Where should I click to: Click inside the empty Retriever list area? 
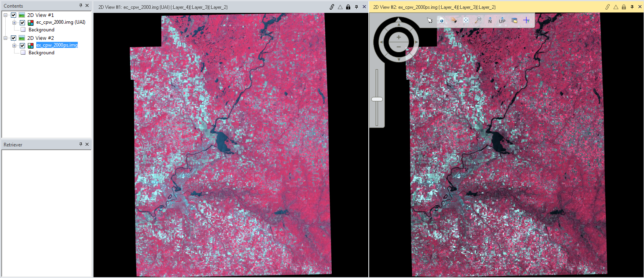47,213
